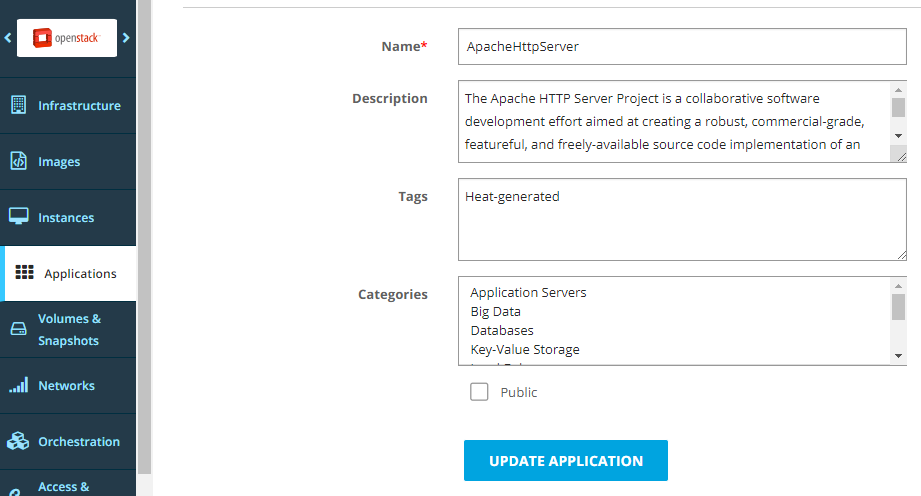Select Big Data in Categories list

pos(496,311)
